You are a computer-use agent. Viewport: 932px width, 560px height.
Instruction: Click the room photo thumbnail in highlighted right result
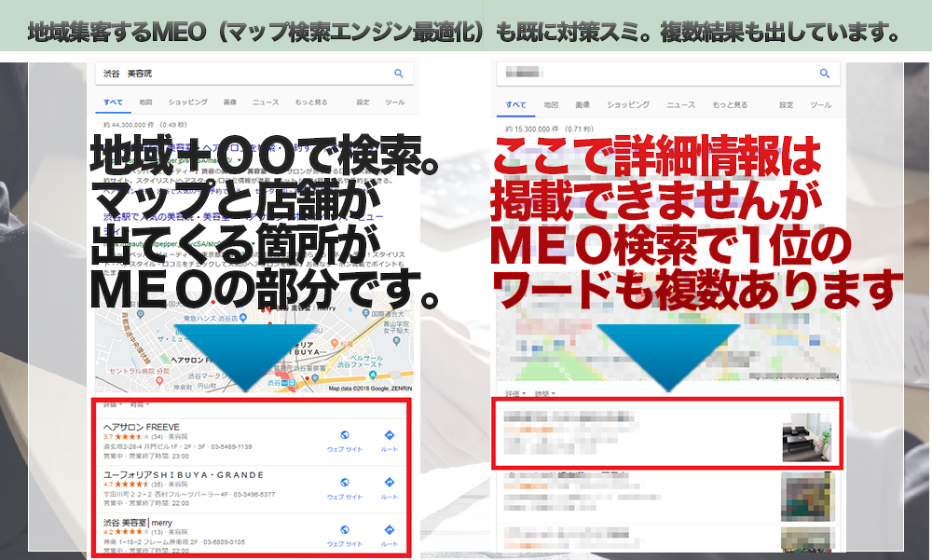coord(805,437)
